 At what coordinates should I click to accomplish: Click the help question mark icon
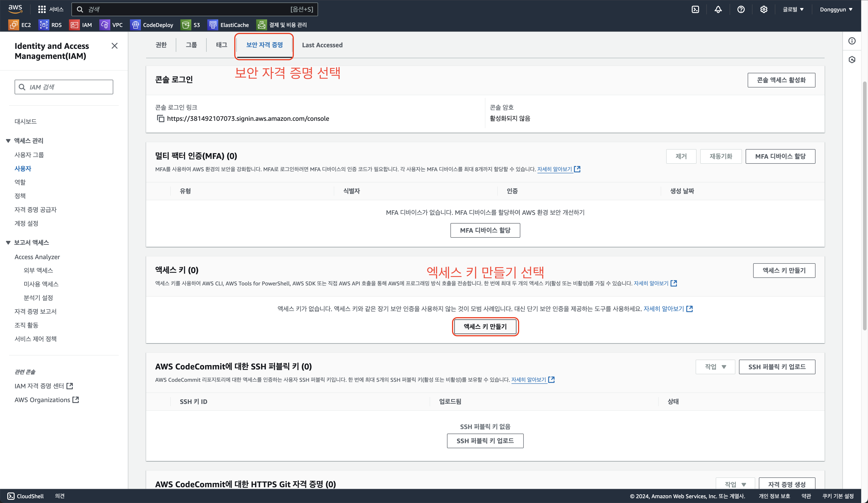click(741, 9)
